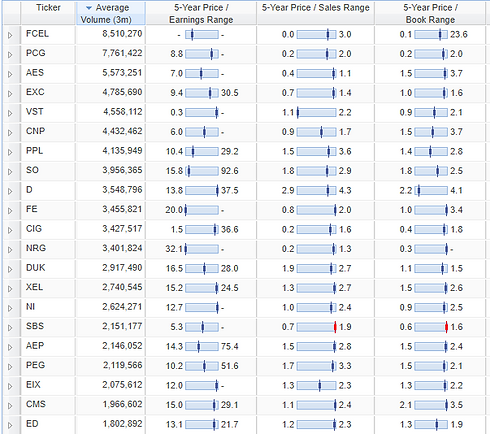The height and width of the screenshot is (434, 490).
Task: Expand the CNP row
Action: pyautogui.click(x=10, y=132)
